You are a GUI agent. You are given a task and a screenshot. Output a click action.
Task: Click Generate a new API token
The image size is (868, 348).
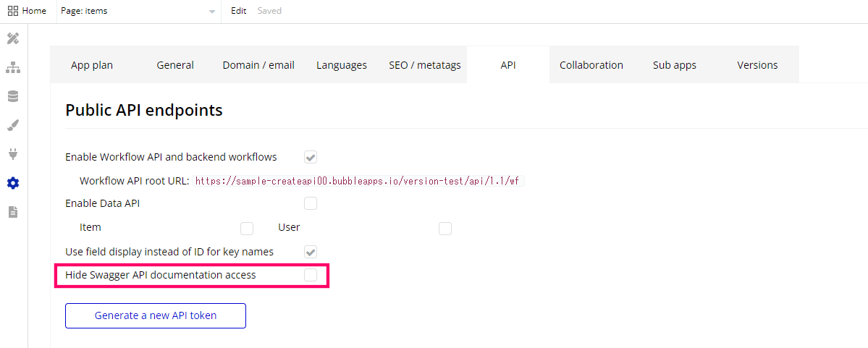(x=156, y=316)
